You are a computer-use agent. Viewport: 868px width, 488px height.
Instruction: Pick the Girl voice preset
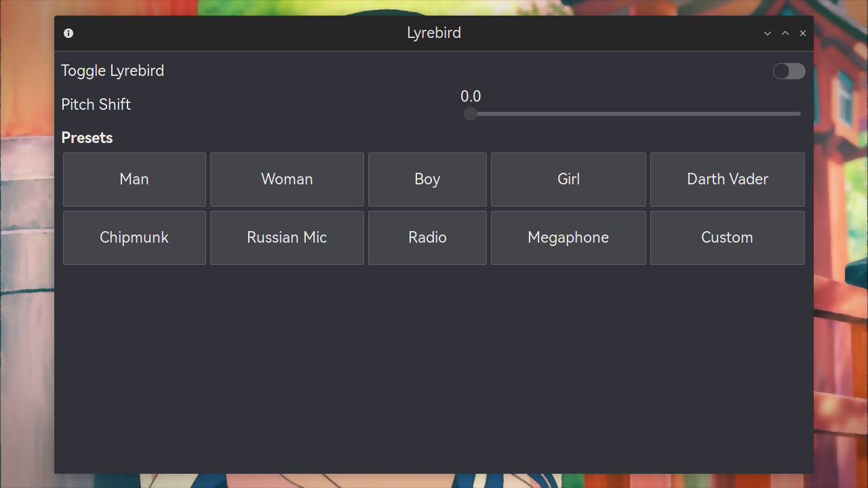tap(568, 180)
